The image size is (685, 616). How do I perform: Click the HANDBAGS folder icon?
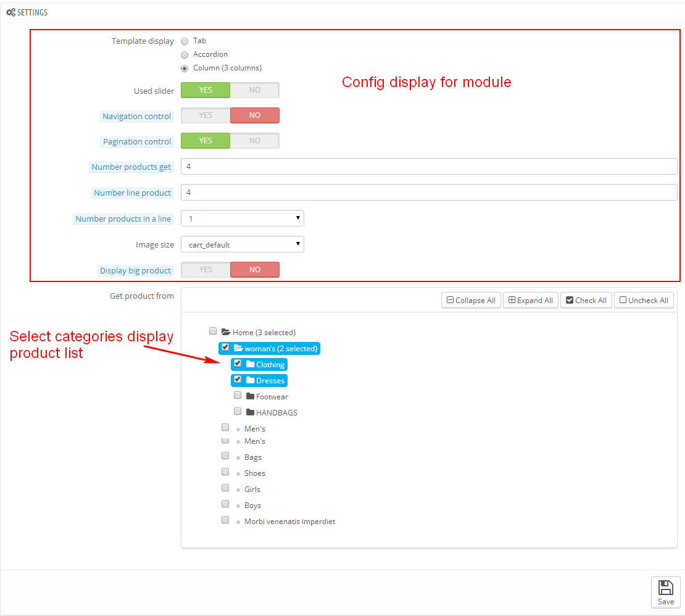pos(250,412)
